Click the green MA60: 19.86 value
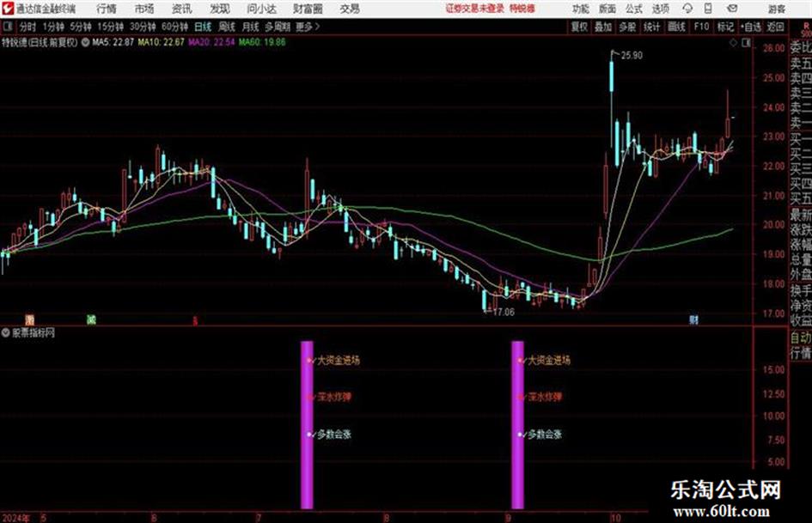The width and height of the screenshot is (812, 523). point(262,42)
